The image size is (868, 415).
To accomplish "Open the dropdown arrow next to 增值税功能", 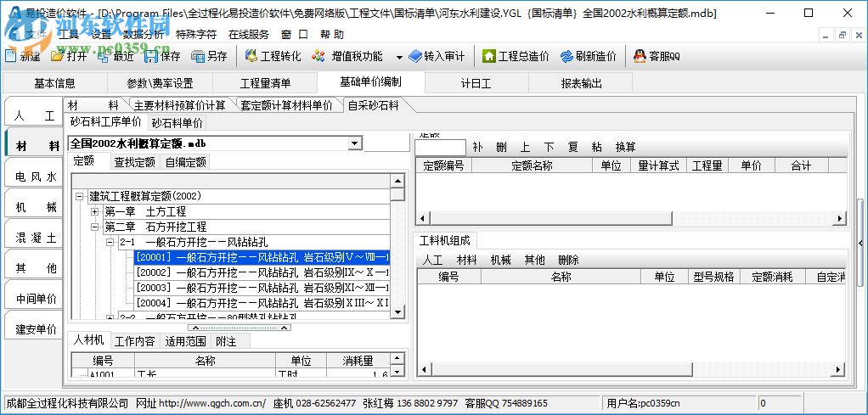I will tap(399, 57).
